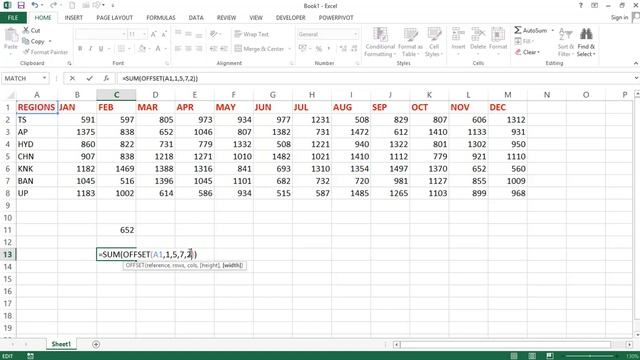Open Find & Select binoculars menu

(x=586, y=42)
